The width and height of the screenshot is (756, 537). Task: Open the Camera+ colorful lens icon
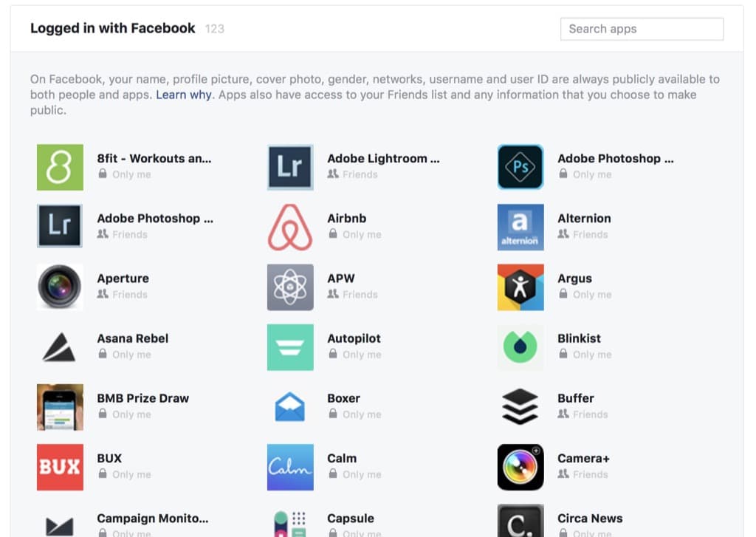(520, 467)
